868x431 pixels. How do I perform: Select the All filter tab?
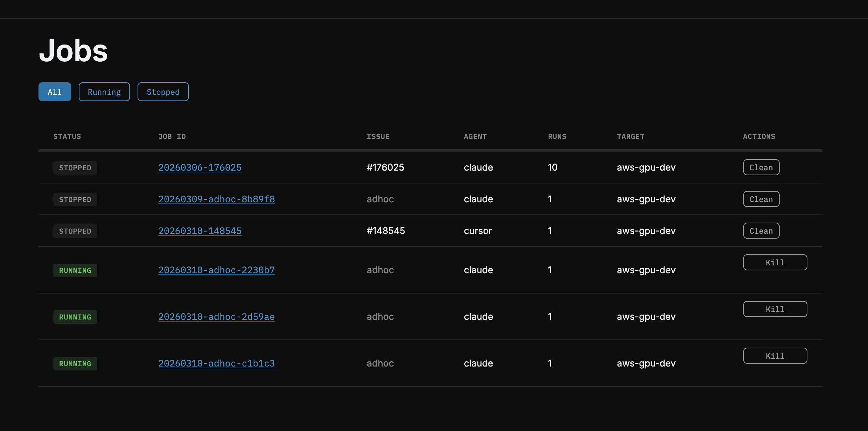55,92
